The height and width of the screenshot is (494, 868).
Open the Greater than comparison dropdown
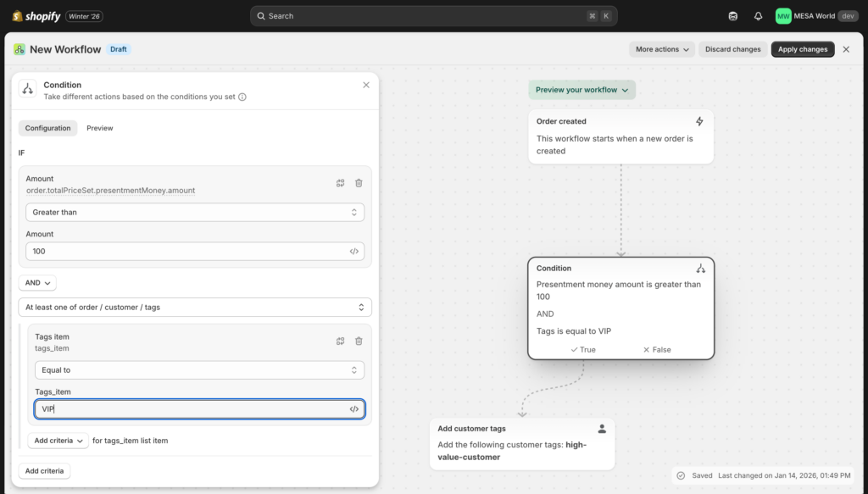195,212
